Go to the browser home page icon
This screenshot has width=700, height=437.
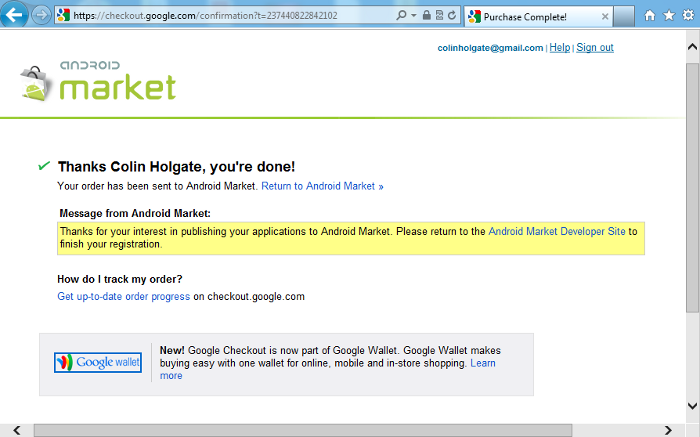click(650, 16)
